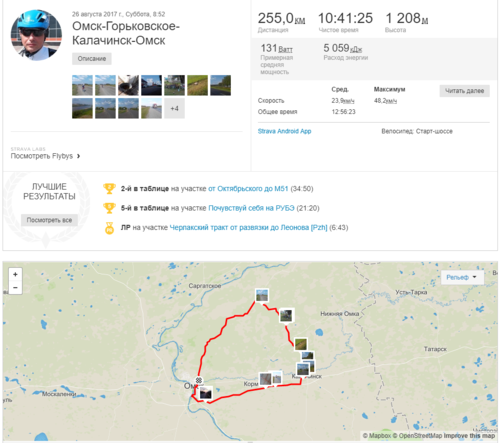Click the second-place trophy icon
Viewport: 500px width, 443px height.
point(109,189)
